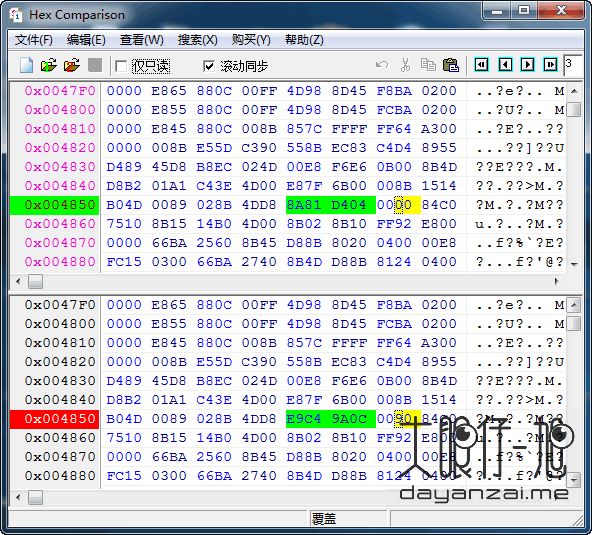Go to previous difference icon
592x535 pixels.
click(505, 65)
